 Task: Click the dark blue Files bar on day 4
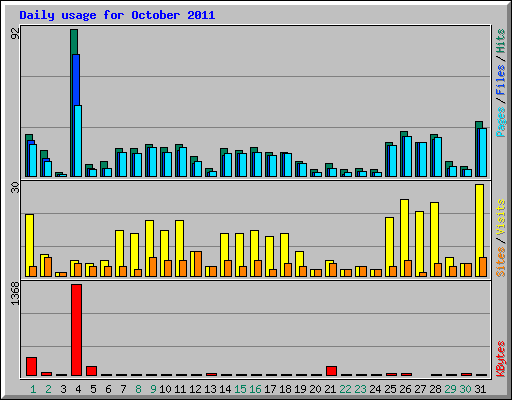click(x=76, y=80)
